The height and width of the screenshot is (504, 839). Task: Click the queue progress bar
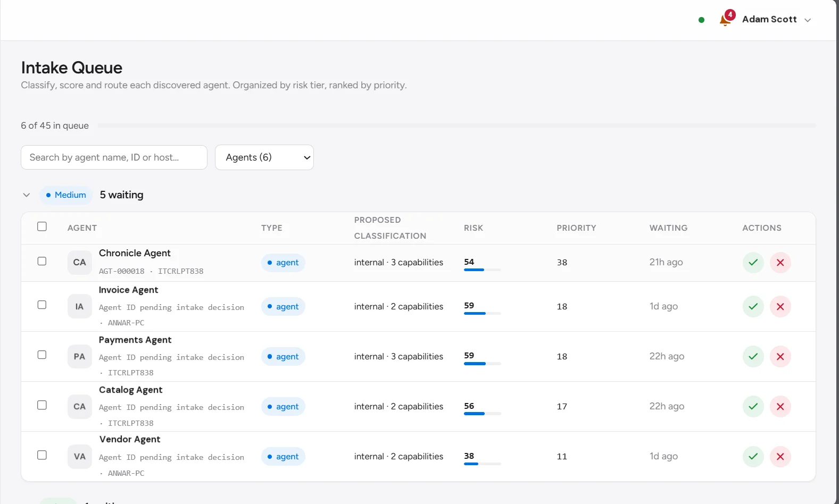point(456,125)
